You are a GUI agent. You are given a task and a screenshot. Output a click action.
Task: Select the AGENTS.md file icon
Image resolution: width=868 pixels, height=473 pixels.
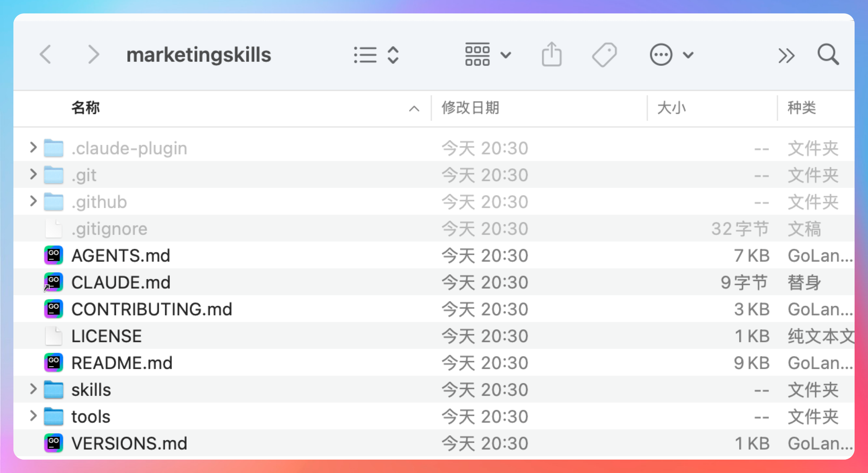coord(54,255)
